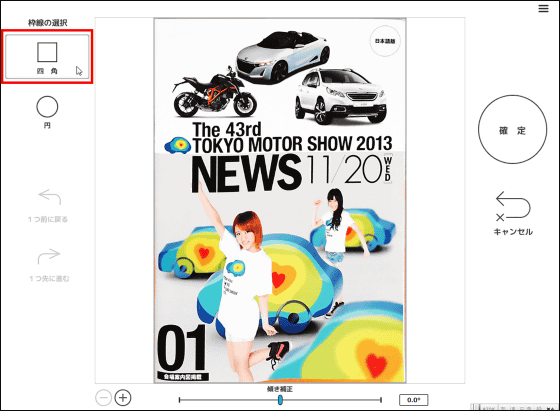Image resolution: width=560 pixels, height=411 pixels.
Task: Click the キャンセル cancel arrow icon
Action: coord(513,206)
